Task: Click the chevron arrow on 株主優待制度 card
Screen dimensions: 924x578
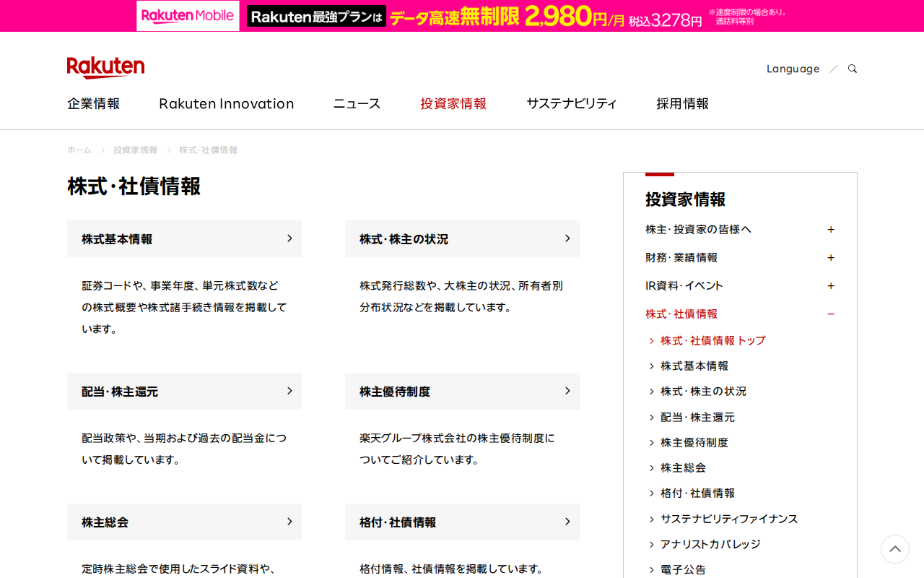Action: pos(567,391)
